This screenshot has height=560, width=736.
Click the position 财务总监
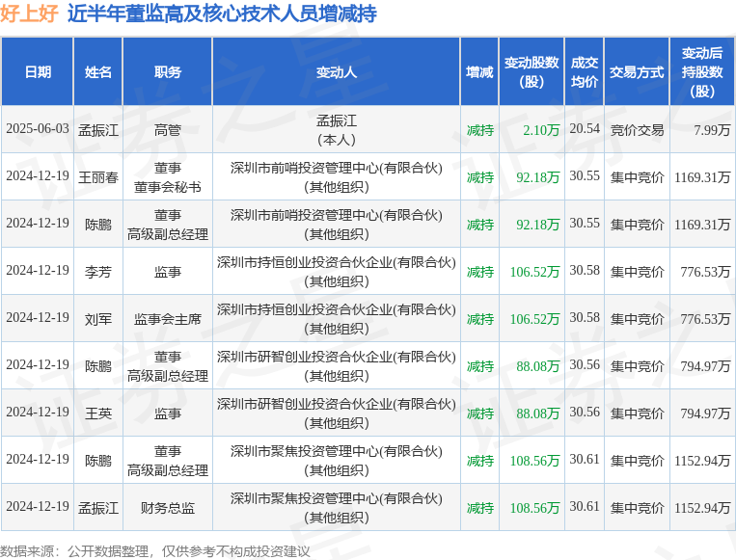coord(168,508)
